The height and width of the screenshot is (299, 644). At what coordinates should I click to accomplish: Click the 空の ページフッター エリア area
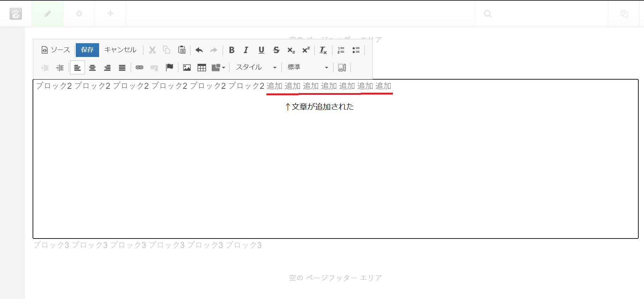(x=335, y=278)
